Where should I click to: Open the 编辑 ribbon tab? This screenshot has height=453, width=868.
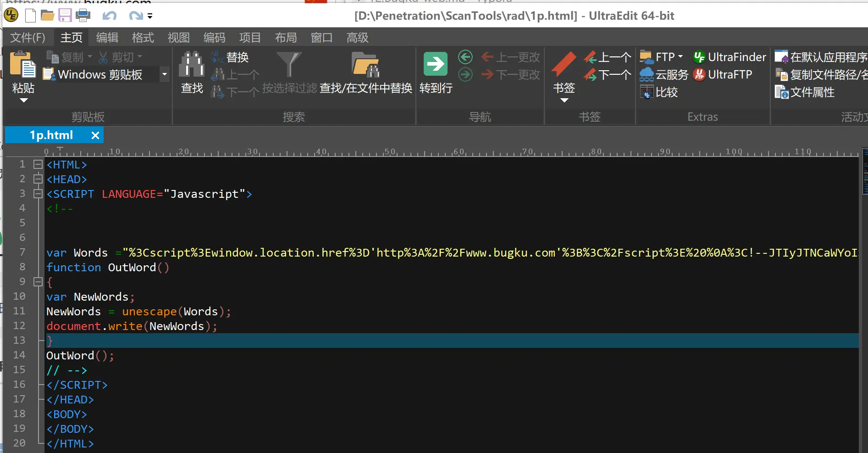pyautogui.click(x=107, y=38)
